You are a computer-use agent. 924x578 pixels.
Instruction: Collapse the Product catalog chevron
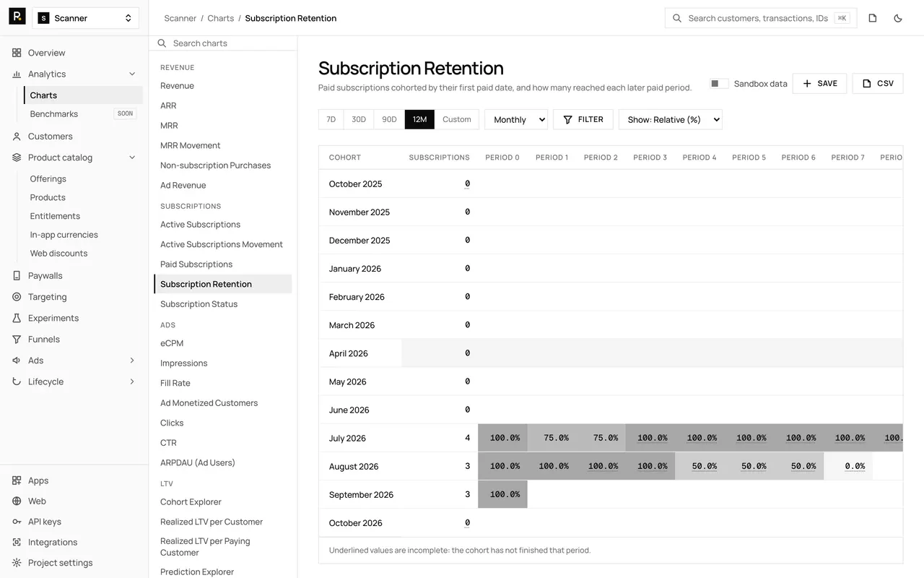(132, 158)
